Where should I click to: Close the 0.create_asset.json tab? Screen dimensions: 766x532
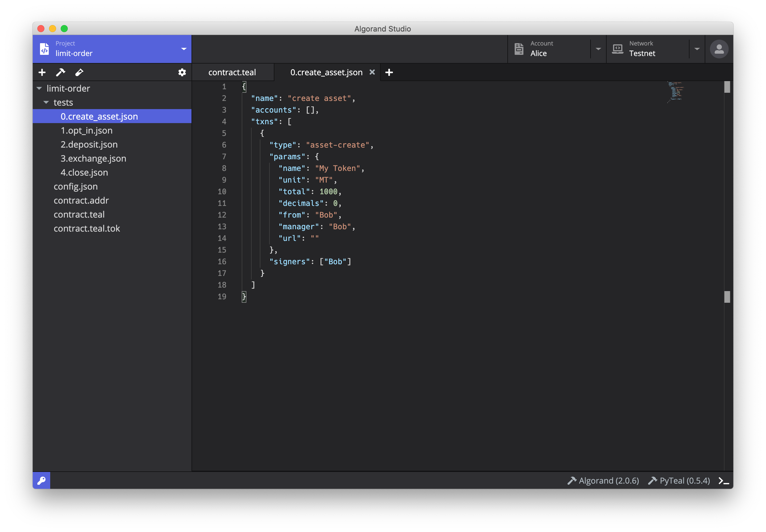point(372,72)
